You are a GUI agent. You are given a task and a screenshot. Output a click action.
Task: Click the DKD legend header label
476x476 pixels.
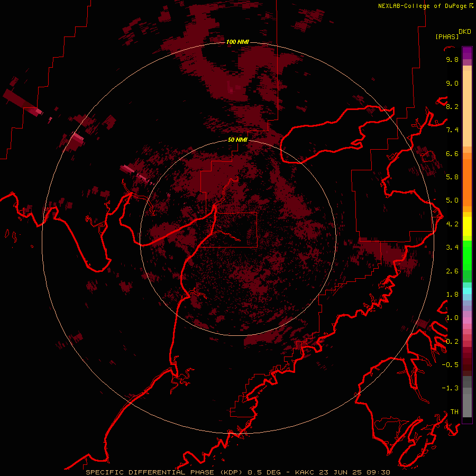coord(464,32)
